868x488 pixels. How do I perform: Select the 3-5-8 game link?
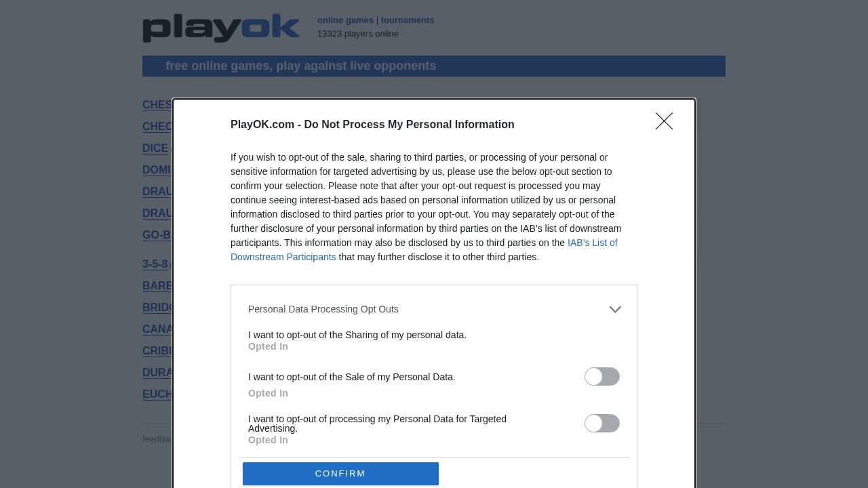pos(155,264)
